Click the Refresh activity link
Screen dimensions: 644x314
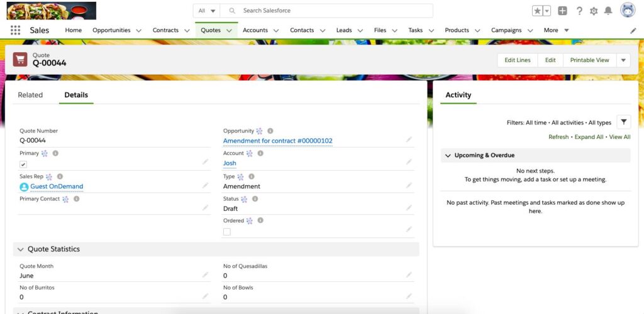pos(558,137)
